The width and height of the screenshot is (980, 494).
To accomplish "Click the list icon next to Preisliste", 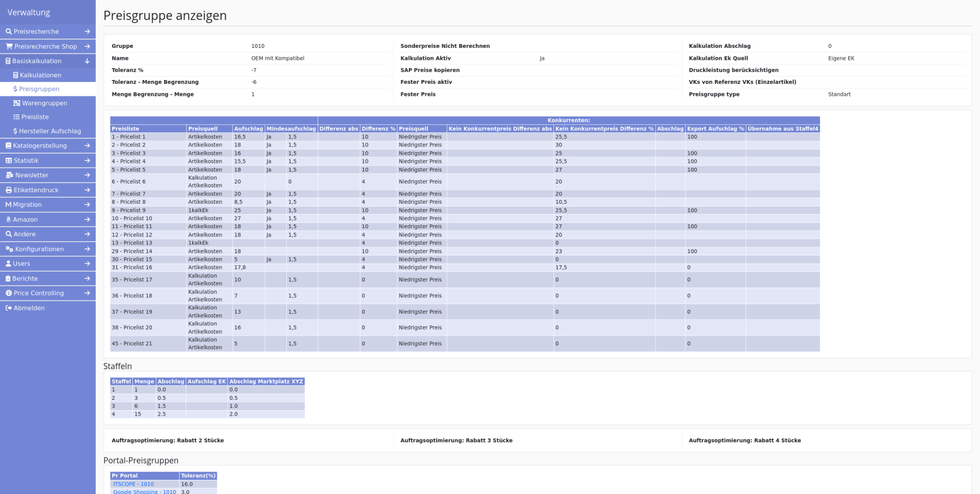I will (16, 117).
